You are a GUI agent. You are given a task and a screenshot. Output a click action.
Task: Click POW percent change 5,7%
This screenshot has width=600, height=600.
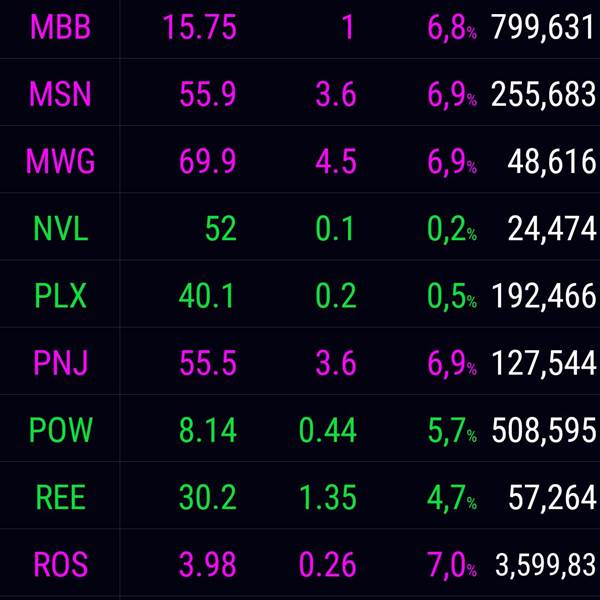click(x=452, y=431)
